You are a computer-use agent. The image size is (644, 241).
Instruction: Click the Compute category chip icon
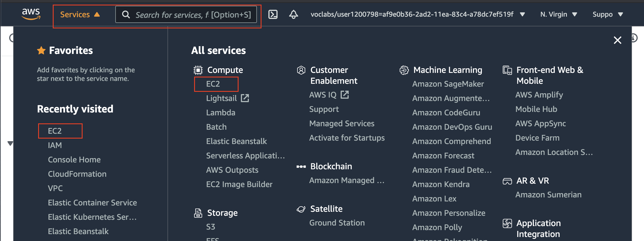click(x=198, y=70)
